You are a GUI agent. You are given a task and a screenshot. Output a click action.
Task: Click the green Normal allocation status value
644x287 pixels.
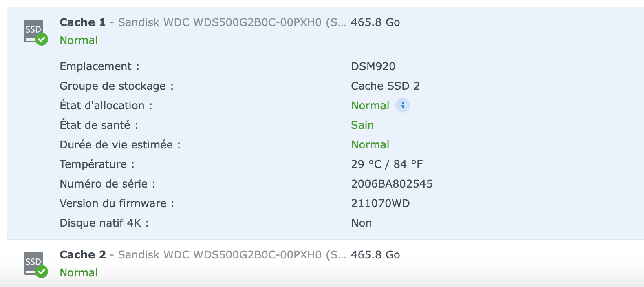[370, 106]
